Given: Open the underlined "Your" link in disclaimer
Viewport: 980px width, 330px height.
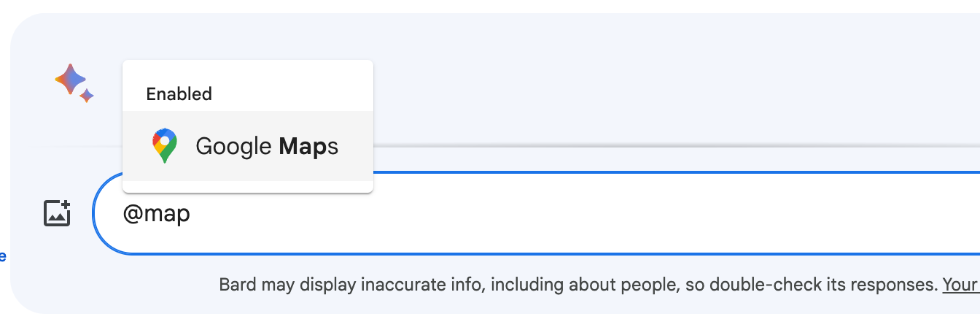Looking at the screenshot, I should pos(960,285).
